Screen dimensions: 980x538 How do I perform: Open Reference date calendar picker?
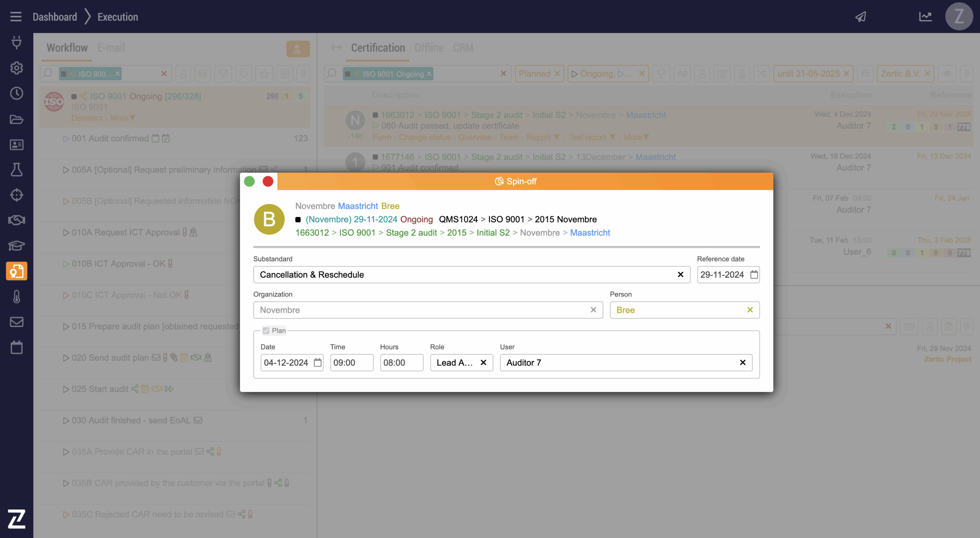(754, 275)
